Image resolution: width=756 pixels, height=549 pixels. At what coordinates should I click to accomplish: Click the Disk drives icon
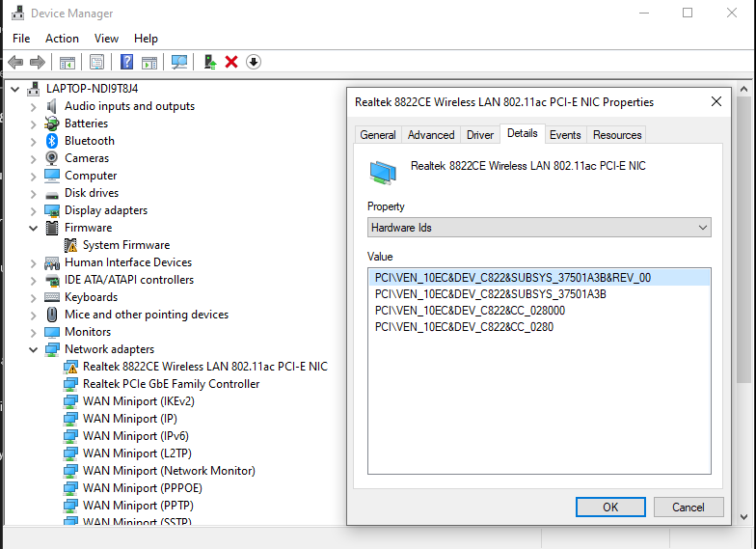pos(52,194)
